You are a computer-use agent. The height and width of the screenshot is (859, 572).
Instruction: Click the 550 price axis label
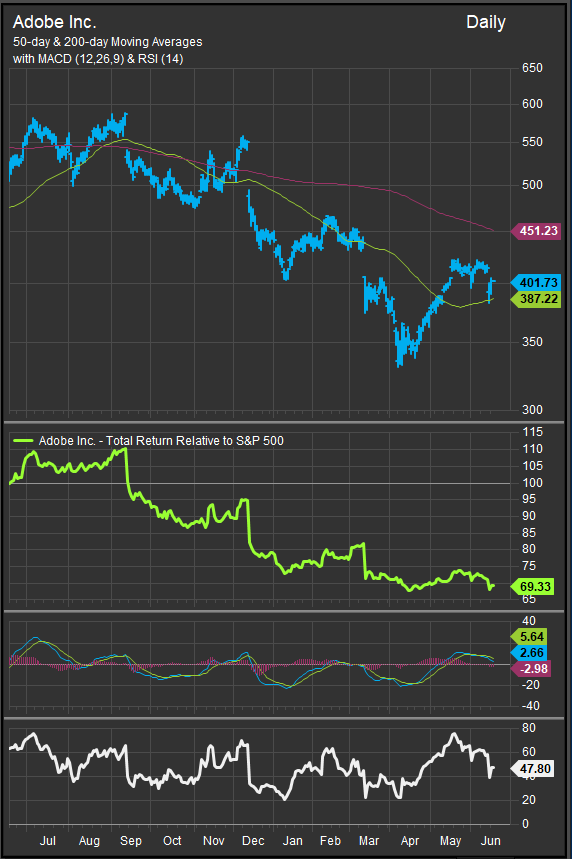(532, 142)
